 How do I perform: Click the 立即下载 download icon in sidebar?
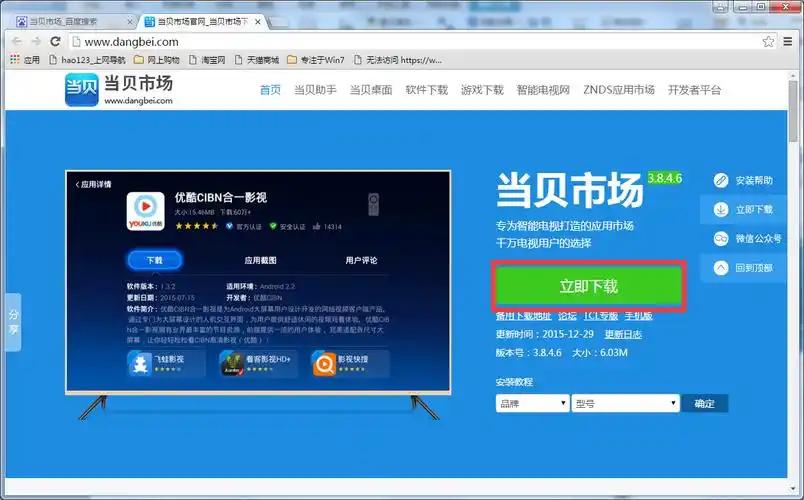pyautogui.click(x=721, y=209)
